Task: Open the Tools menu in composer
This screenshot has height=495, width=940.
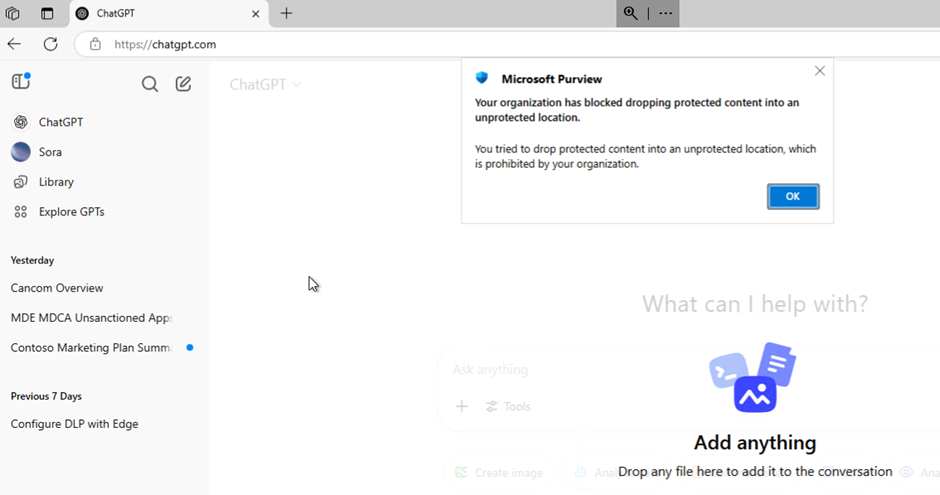Action: tap(508, 406)
